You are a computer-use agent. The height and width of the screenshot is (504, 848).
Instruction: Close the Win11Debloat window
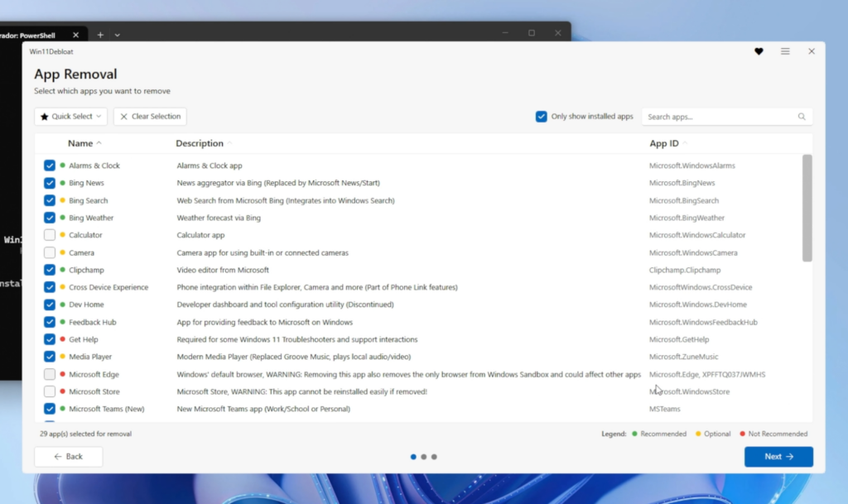[x=812, y=51]
